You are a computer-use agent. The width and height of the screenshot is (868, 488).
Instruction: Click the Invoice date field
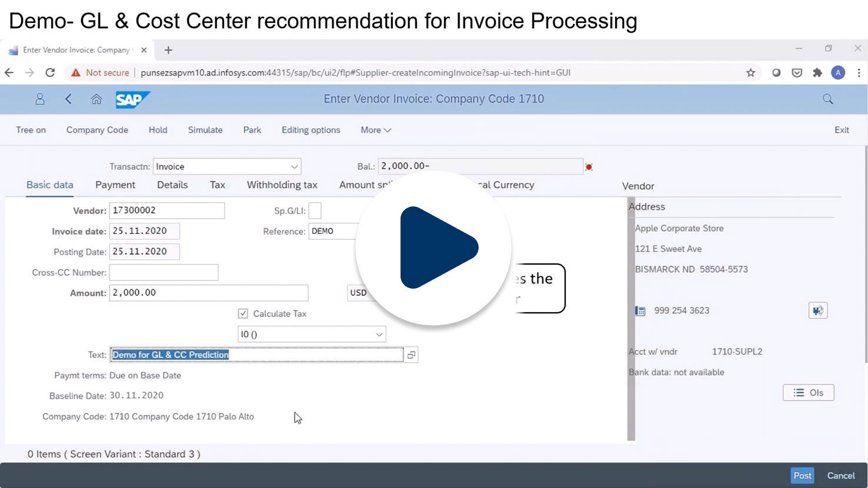pyautogui.click(x=144, y=231)
